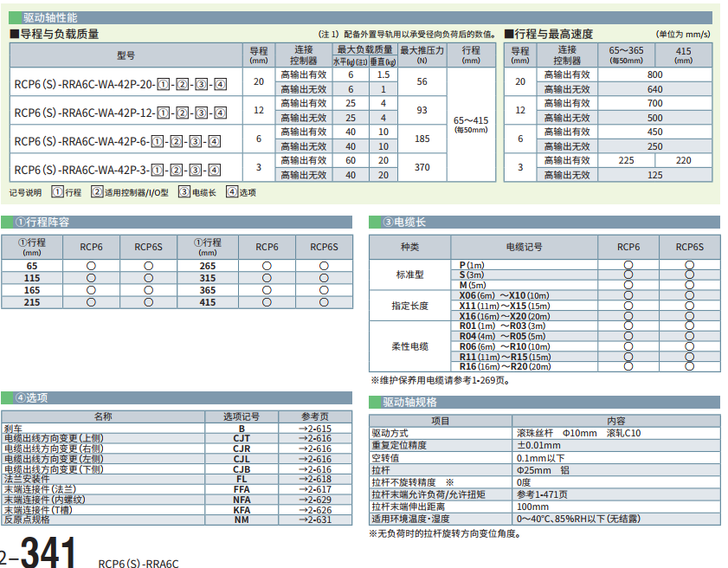
Task: Click max thrust value 185
Action: pos(422,139)
